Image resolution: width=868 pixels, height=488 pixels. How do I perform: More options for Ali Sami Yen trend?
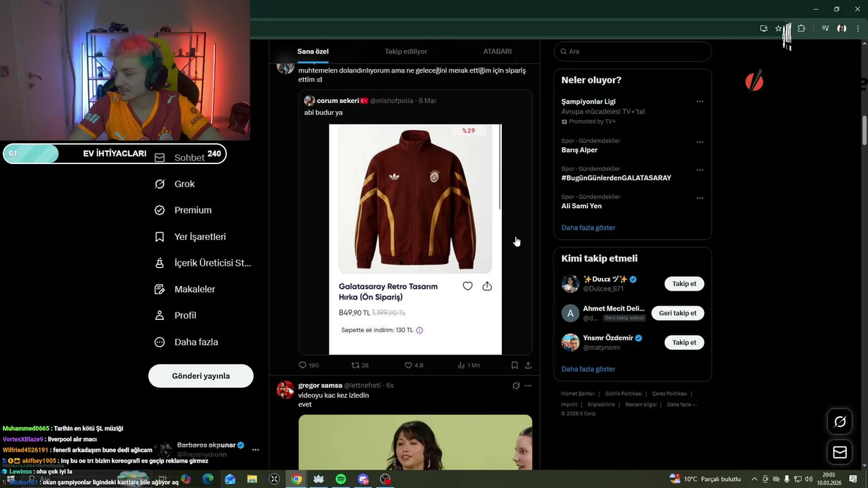tap(700, 198)
